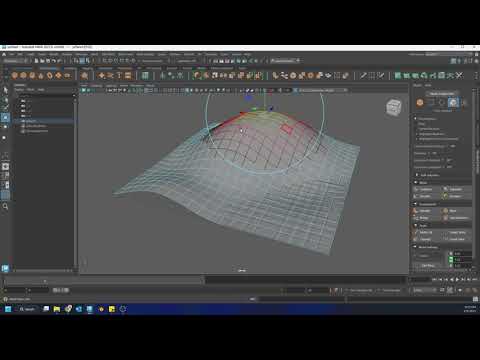Open Windows File Explorer from the taskbar
This screenshot has height=360, width=480.
tap(57, 309)
